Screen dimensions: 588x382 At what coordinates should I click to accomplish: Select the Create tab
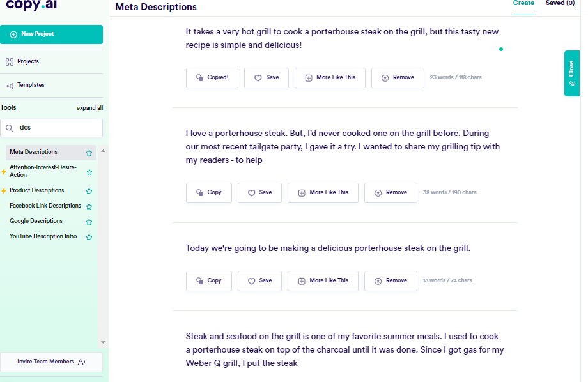523,3
